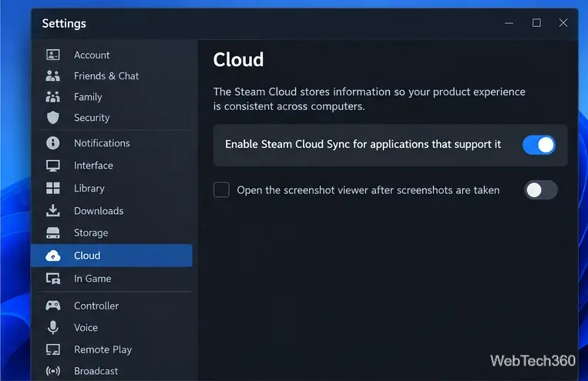The width and height of the screenshot is (588, 381).
Task: Open the Interface settings section
Action: pyautogui.click(x=112, y=165)
